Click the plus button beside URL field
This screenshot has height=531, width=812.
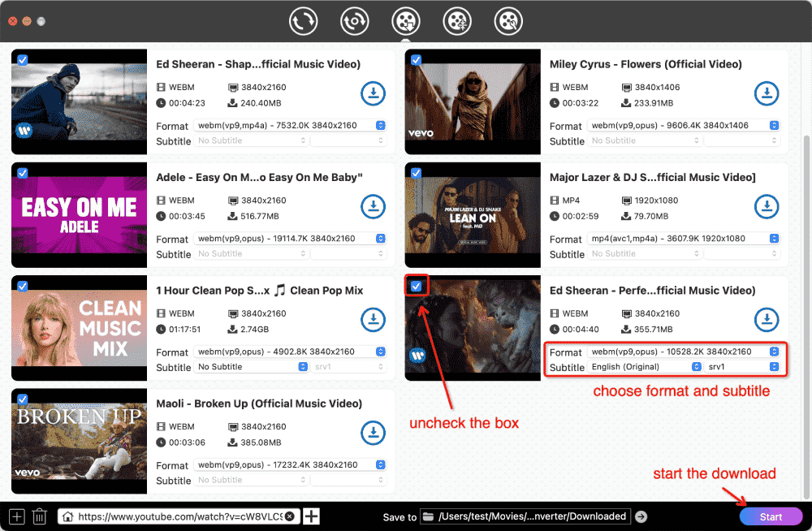click(x=312, y=516)
